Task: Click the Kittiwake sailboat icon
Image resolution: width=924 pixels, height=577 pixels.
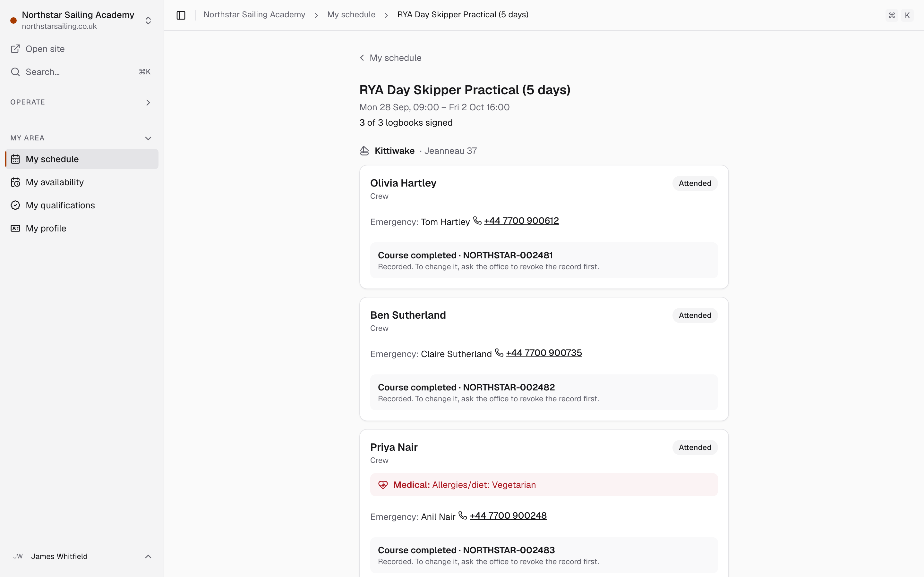Action: [364, 151]
